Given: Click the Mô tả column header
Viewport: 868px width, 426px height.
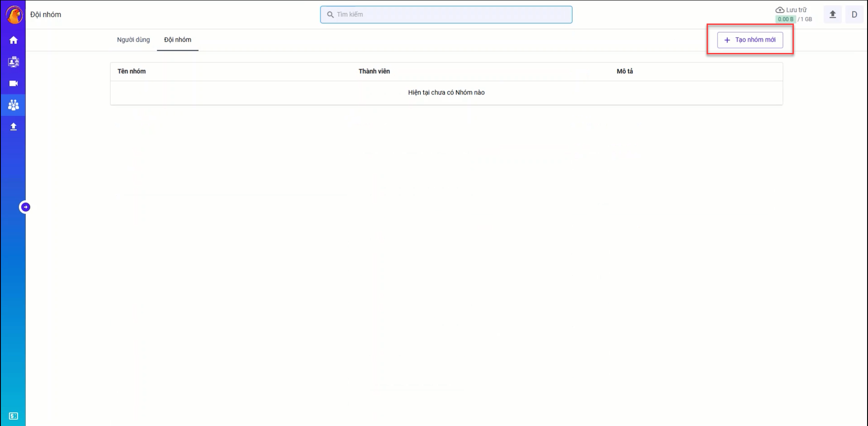Looking at the screenshot, I should (625, 71).
